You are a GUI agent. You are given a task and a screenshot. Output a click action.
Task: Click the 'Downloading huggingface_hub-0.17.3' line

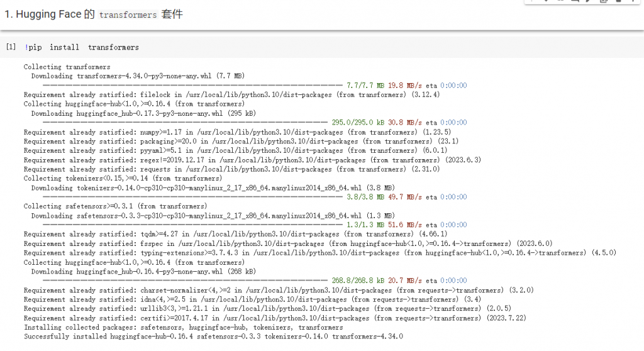pos(143,113)
